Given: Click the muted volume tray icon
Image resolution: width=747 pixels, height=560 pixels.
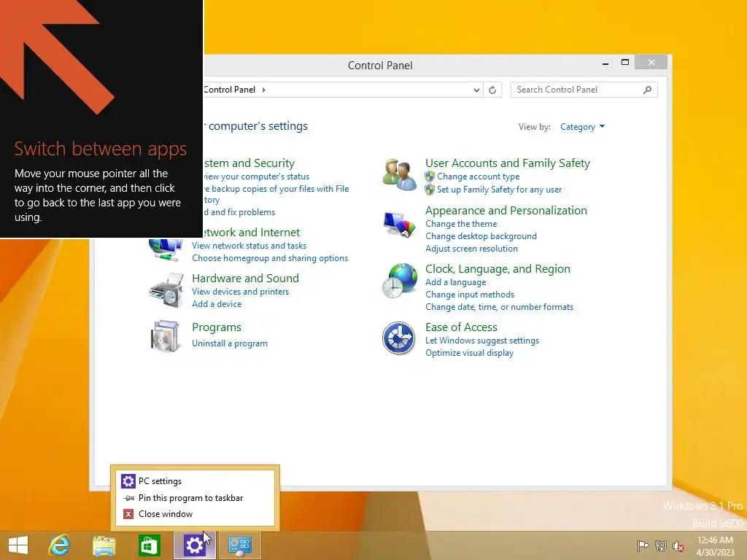Looking at the screenshot, I should (x=678, y=545).
